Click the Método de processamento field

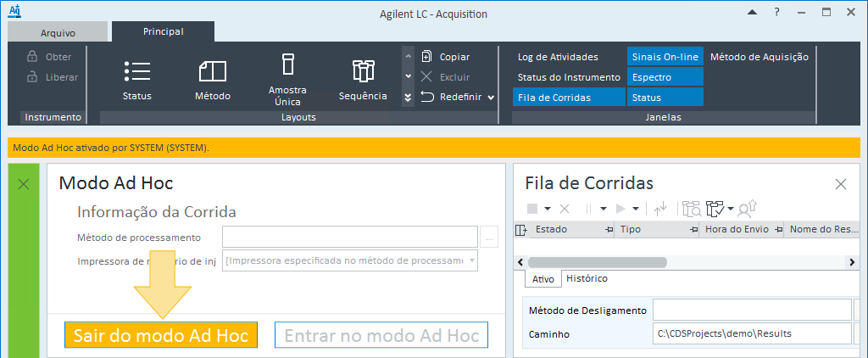coord(350,237)
